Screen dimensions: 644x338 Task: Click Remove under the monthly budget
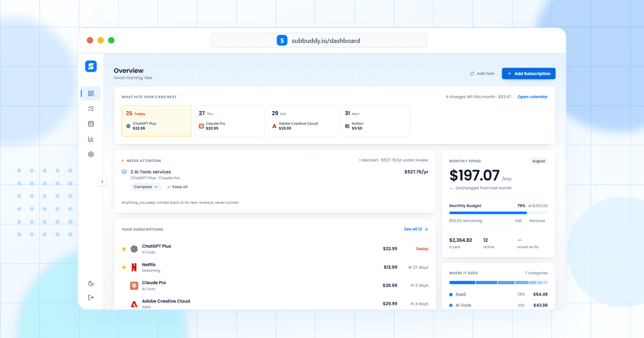tap(537, 221)
